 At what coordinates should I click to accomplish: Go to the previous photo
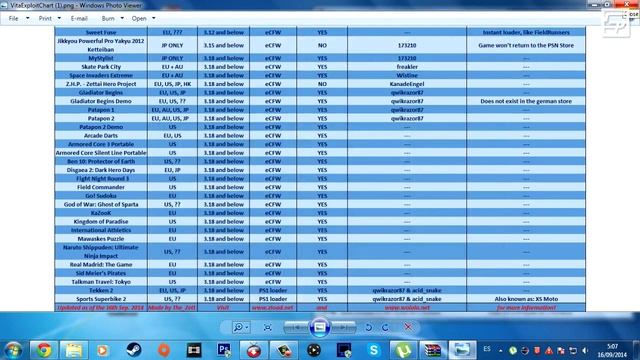coord(296,327)
